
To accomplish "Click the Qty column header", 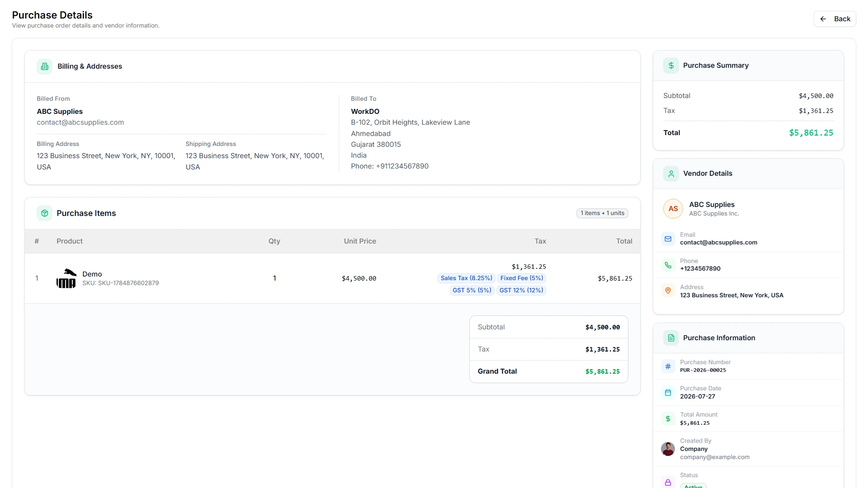I will (x=274, y=241).
